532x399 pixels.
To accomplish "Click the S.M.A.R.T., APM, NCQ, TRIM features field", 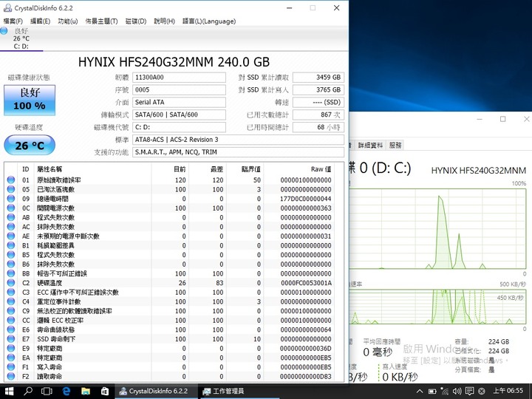I will pos(238,152).
